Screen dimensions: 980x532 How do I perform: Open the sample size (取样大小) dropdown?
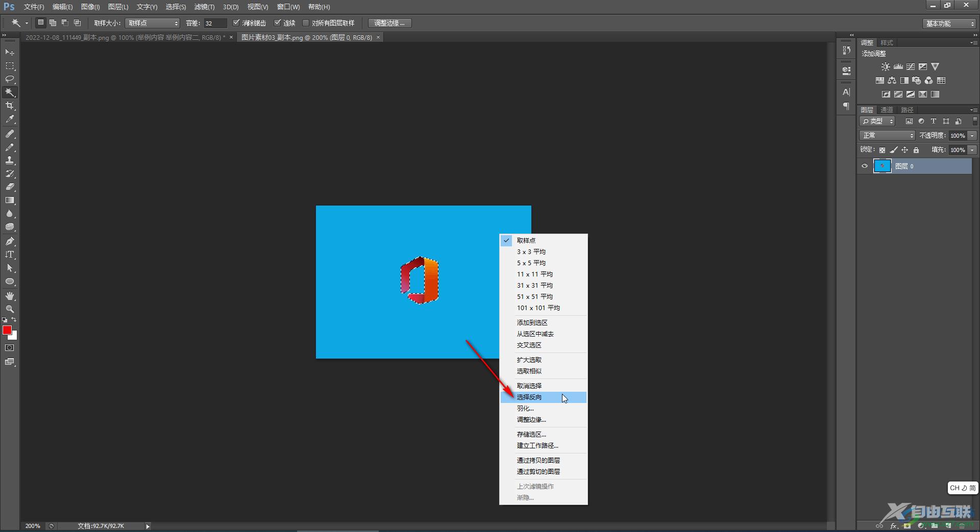click(153, 23)
